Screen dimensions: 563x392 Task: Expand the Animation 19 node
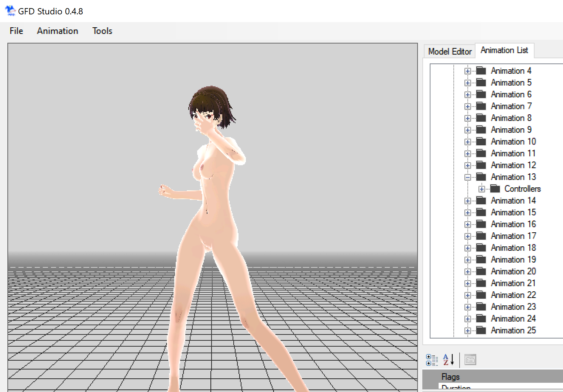point(468,260)
